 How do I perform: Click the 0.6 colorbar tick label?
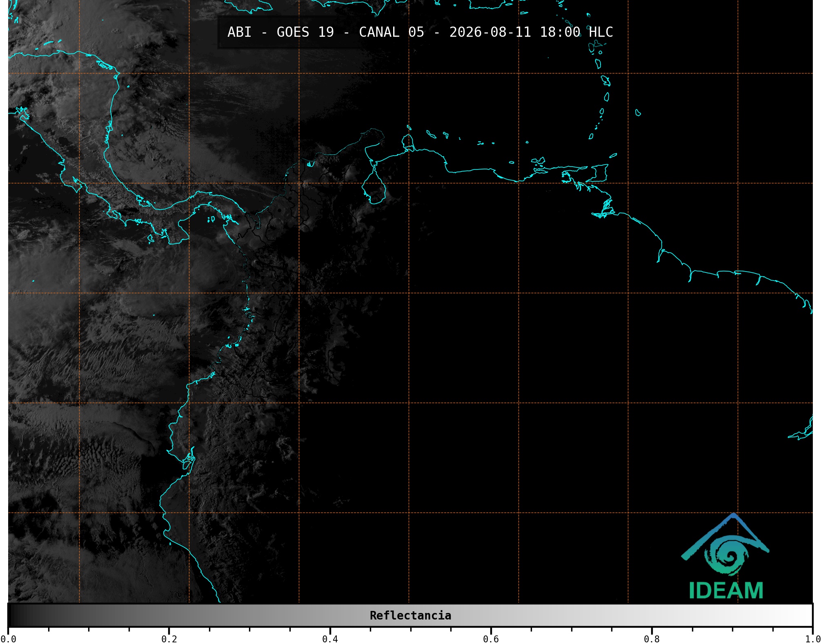pos(491,639)
